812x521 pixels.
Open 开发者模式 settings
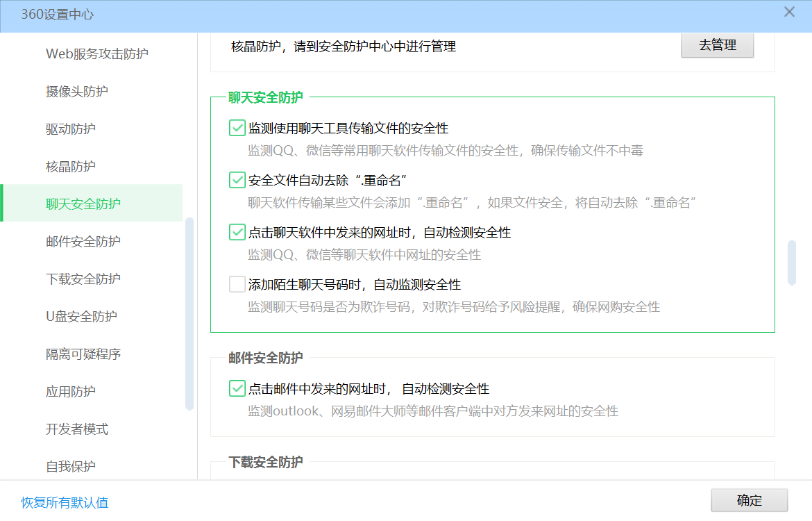(76, 429)
